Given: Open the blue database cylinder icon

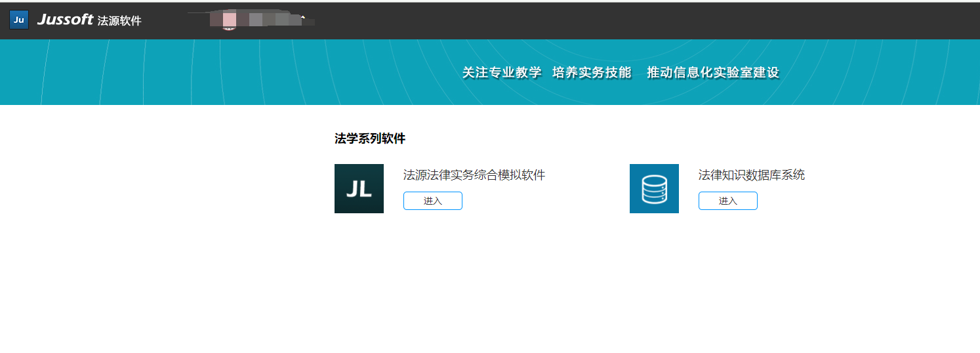Looking at the screenshot, I should [x=654, y=188].
